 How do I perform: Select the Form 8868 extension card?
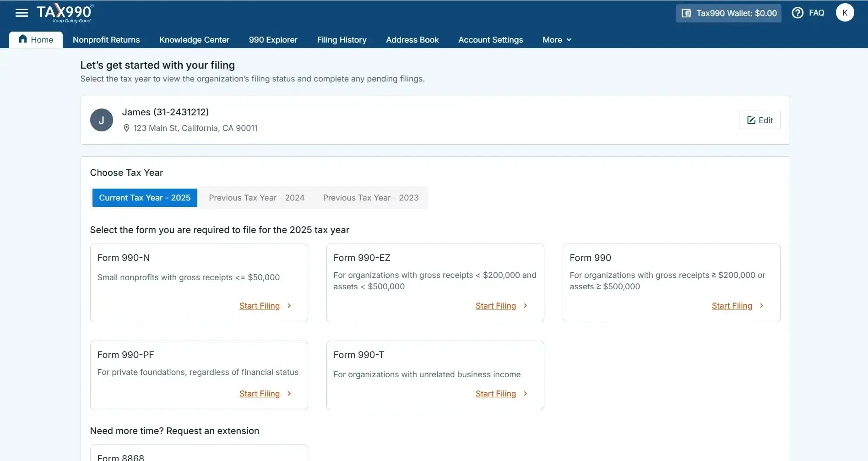(199, 453)
